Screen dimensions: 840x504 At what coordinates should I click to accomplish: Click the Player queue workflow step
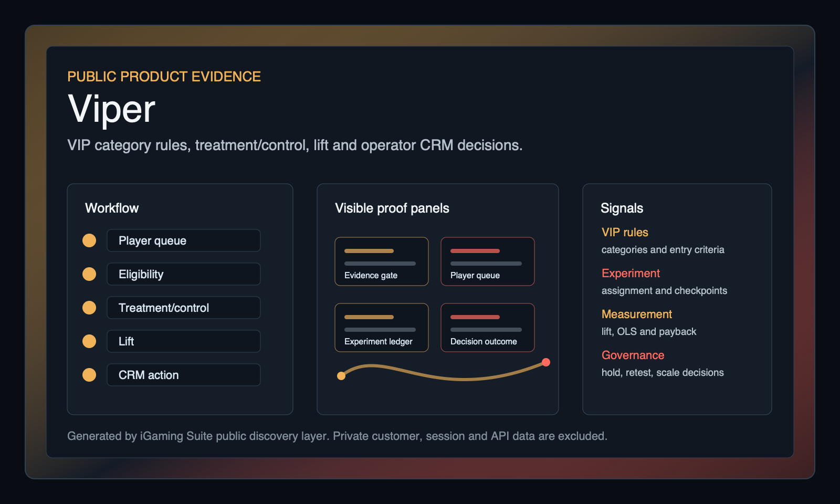[x=184, y=240]
